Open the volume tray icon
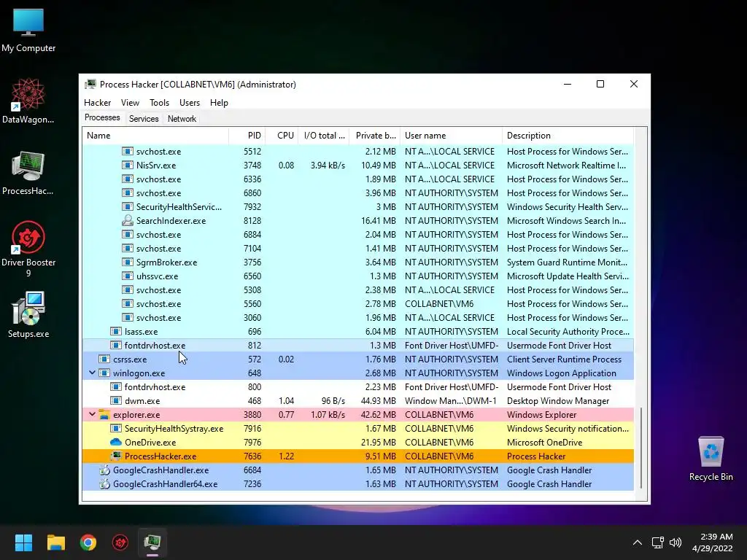 [675, 542]
